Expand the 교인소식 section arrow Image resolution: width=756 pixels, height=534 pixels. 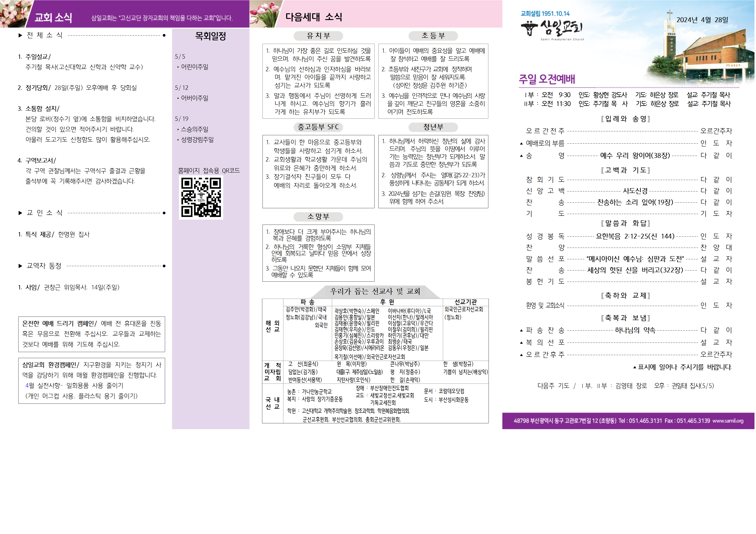[x=20, y=213]
